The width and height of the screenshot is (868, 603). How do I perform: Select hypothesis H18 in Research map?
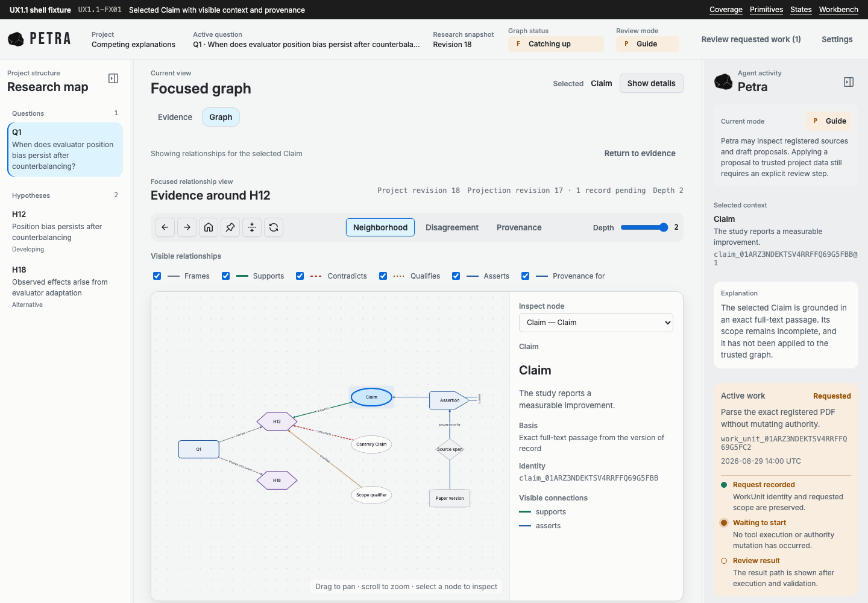click(65, 286)
